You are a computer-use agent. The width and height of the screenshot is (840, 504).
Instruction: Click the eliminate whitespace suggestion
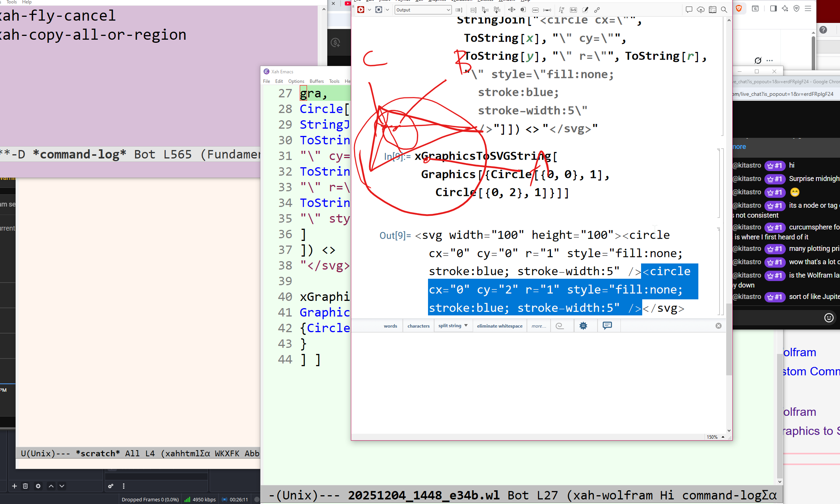pos(499,326)
